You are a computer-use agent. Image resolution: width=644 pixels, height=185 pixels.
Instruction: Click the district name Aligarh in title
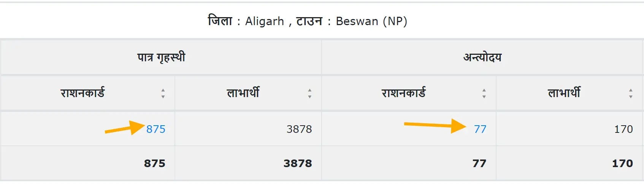click(x=265, y=21)
